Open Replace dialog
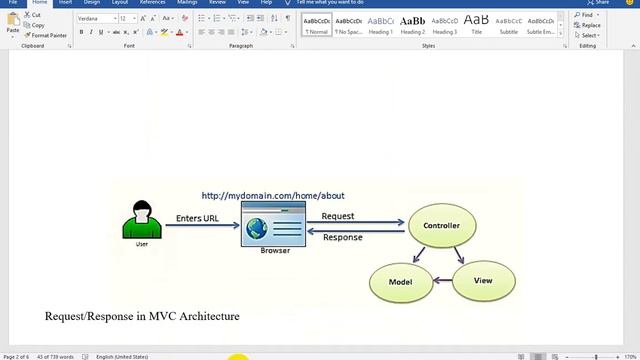Image resolution: width=640 pixels, height=360 pixels. 587,25
